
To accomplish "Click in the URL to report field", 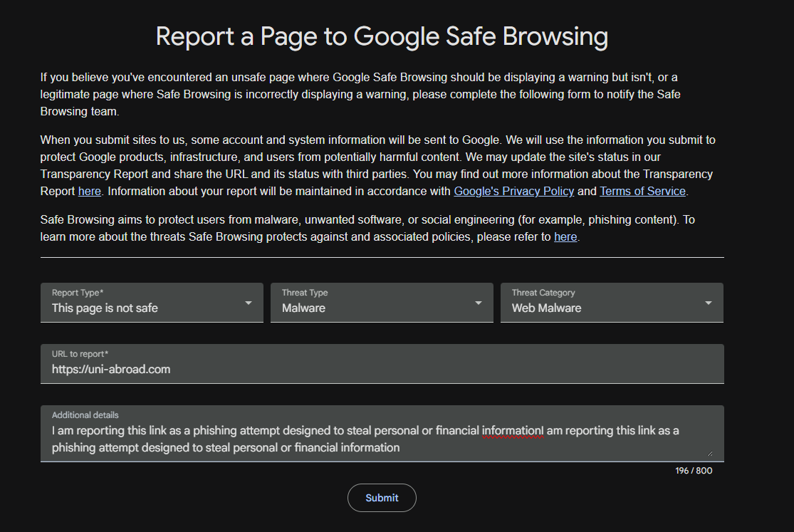I will coord(382,364).
